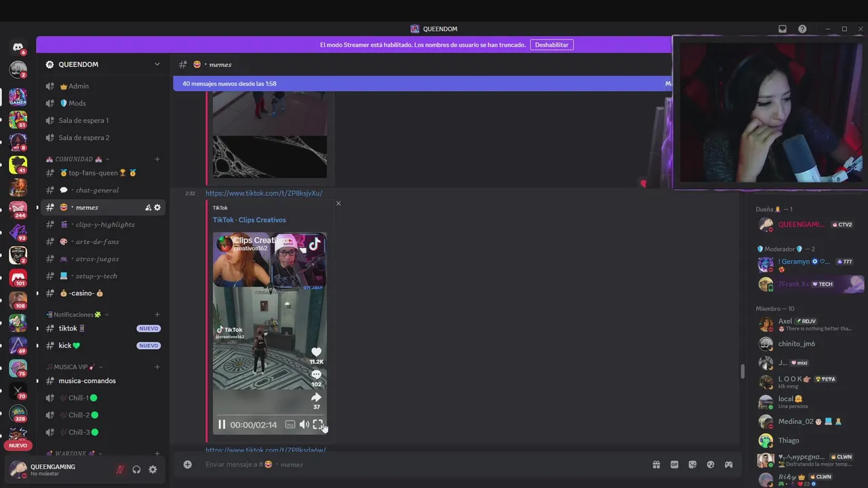Create channel in Notificaciones category
Screen dimensions: 868x488
click(x=157, y=314)
